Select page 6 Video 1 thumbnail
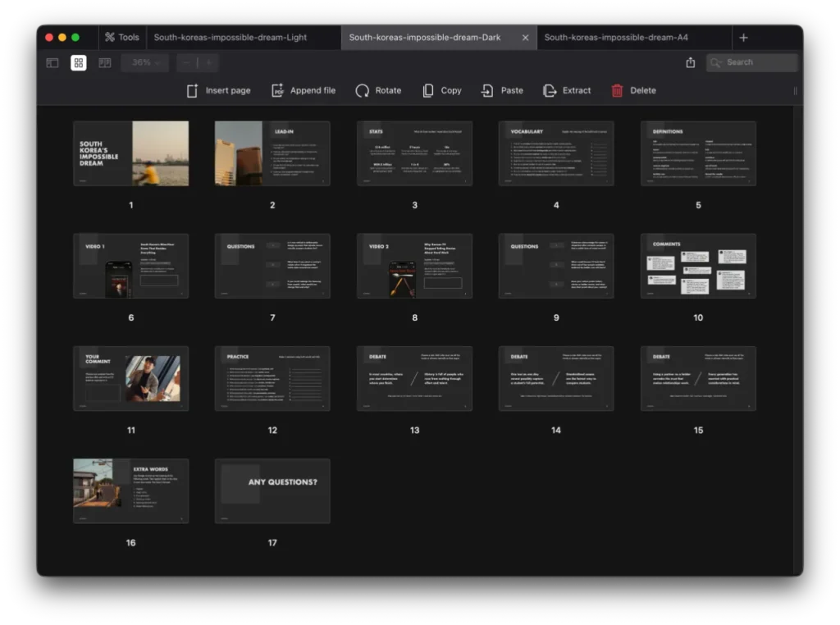 (x=130, y=267)
